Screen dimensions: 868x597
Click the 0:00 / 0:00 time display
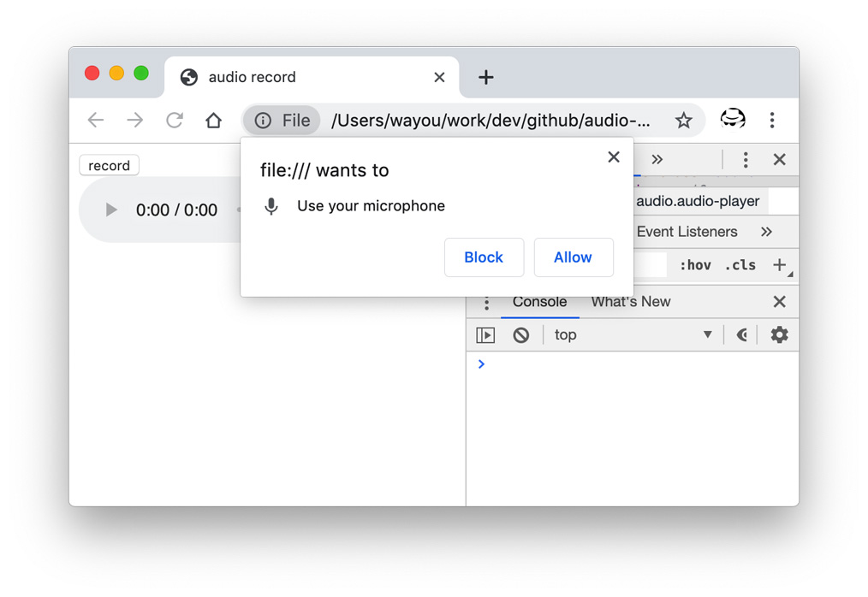[x=176, y=210]
